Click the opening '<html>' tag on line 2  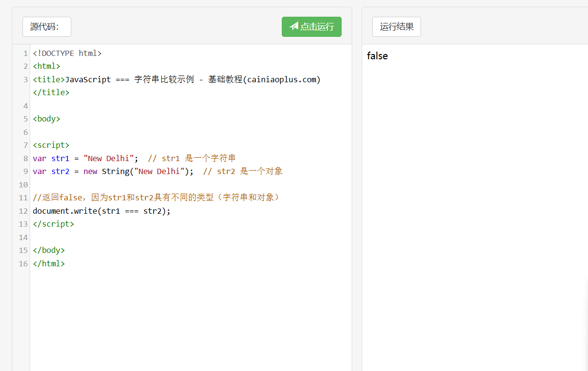tap(47, 66)
